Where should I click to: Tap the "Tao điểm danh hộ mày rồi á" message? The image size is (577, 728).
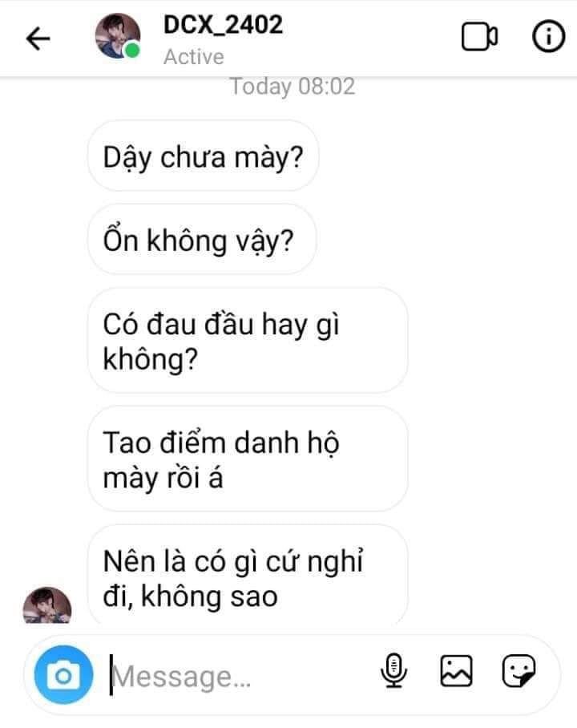click(x=247, y=459)
